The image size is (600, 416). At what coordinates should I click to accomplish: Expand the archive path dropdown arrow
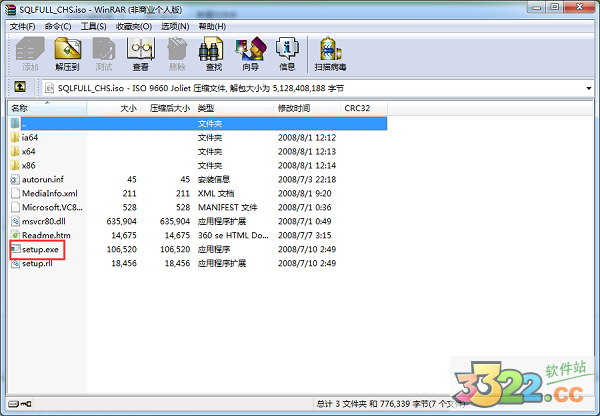589,88
